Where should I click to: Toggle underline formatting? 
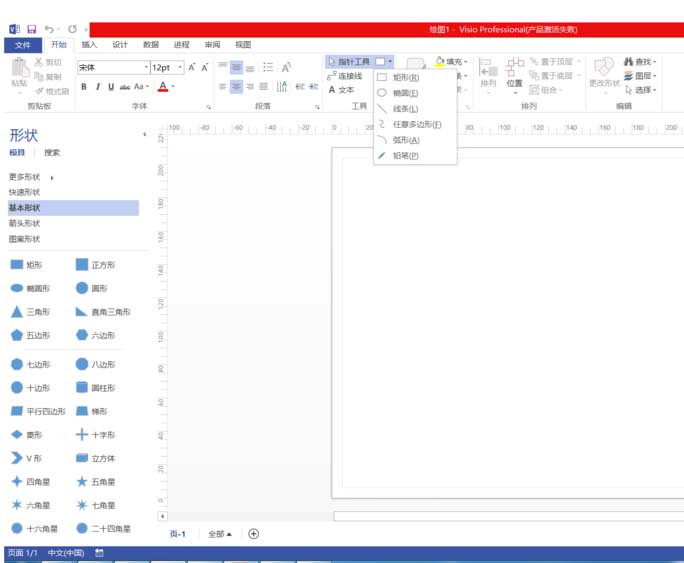tap(110, 87)
